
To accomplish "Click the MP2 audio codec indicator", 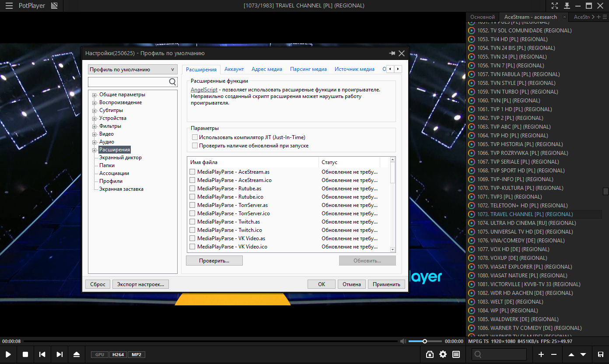I will (136, 354).
